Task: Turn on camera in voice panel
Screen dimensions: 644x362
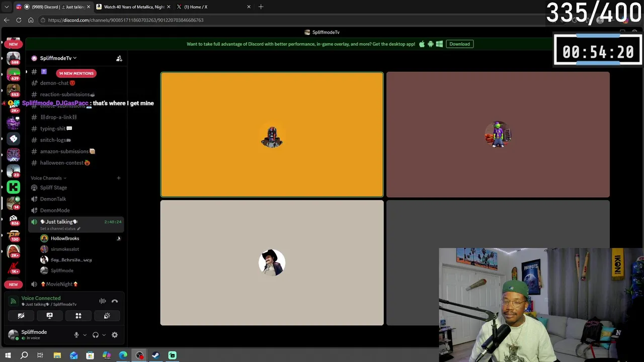Action: pos(21,316)
